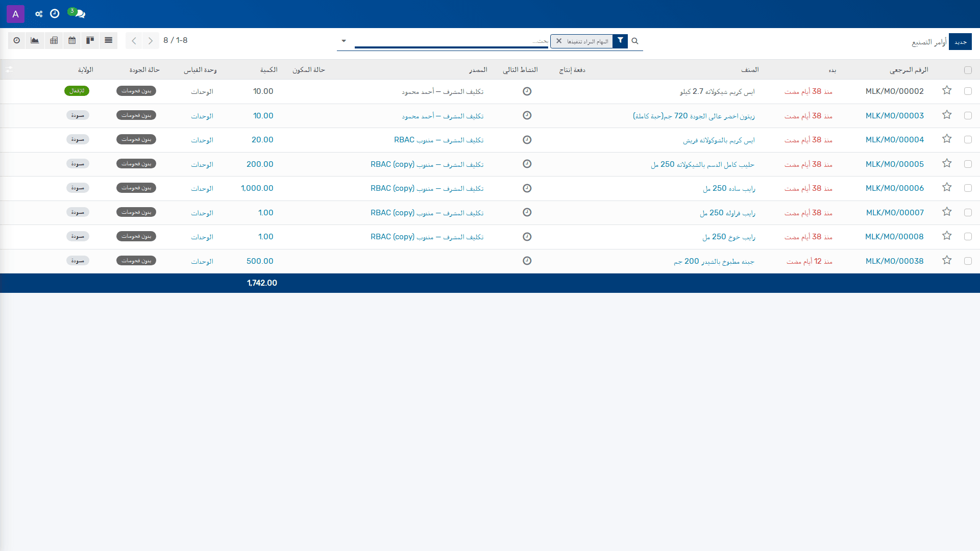Click منذ 12 أيام مضت start date
Screen dimensions: 980x551
pyautogui.click(x=809, y=261)
